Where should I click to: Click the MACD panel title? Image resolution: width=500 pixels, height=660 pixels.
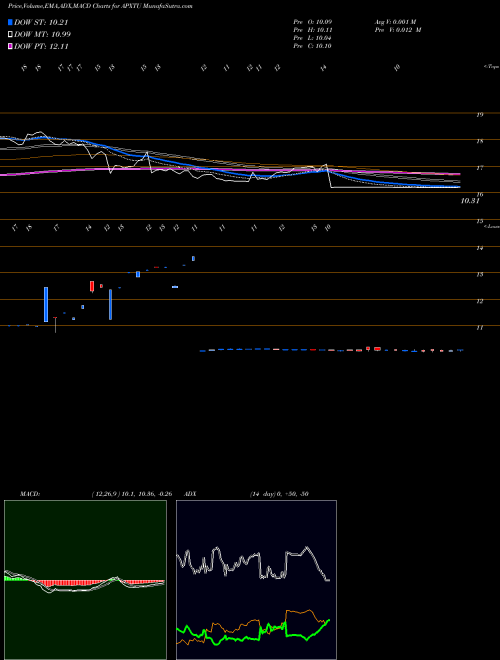[30, 494]
